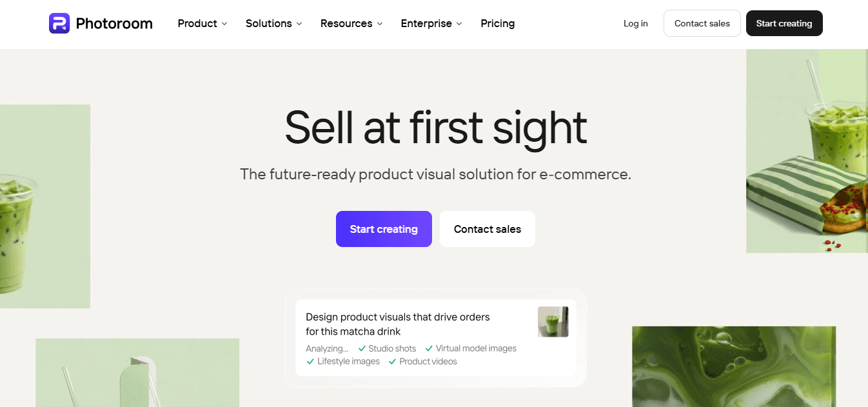The width and height of the screenshot is (868, 407).
Task: Click the white Contact sales hero button
Action: (488, 229)
